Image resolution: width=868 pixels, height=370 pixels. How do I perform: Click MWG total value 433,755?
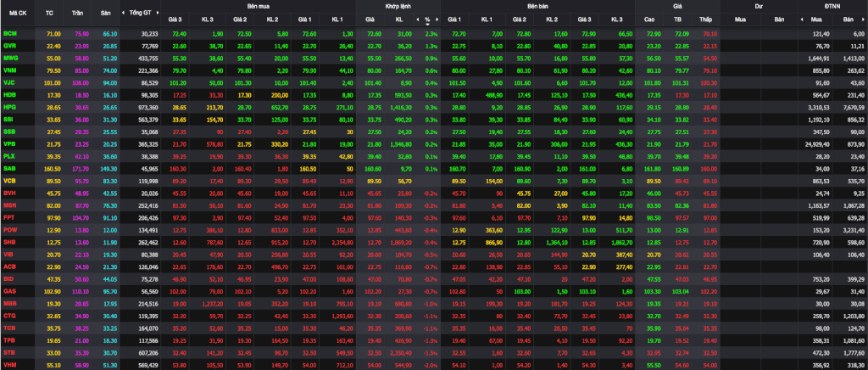tap(147, 59)
